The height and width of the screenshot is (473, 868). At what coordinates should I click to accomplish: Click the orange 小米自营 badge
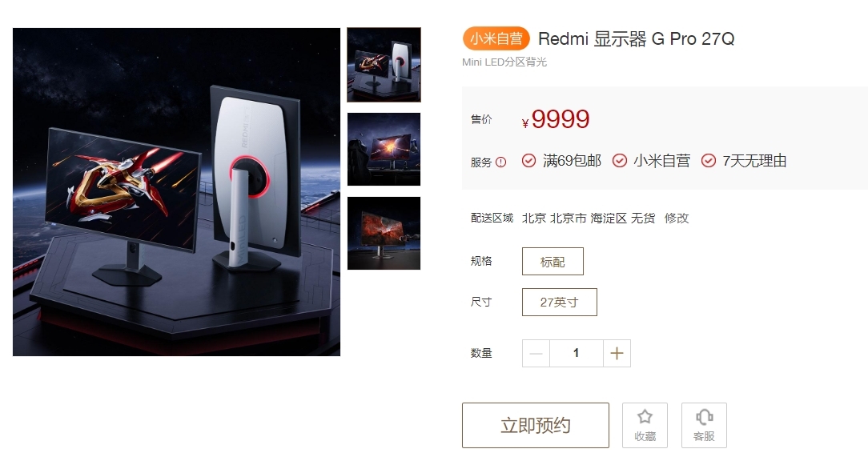click(496, 38)
